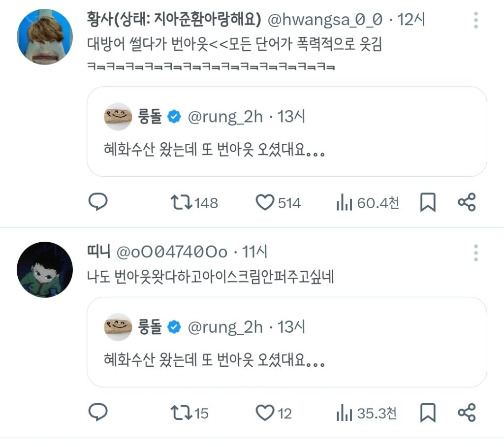The width and height of the screenshot is (504, 447).
Task: Like the tweet with 514 likes
Action: pyautogui.click(x=266, y=202)
